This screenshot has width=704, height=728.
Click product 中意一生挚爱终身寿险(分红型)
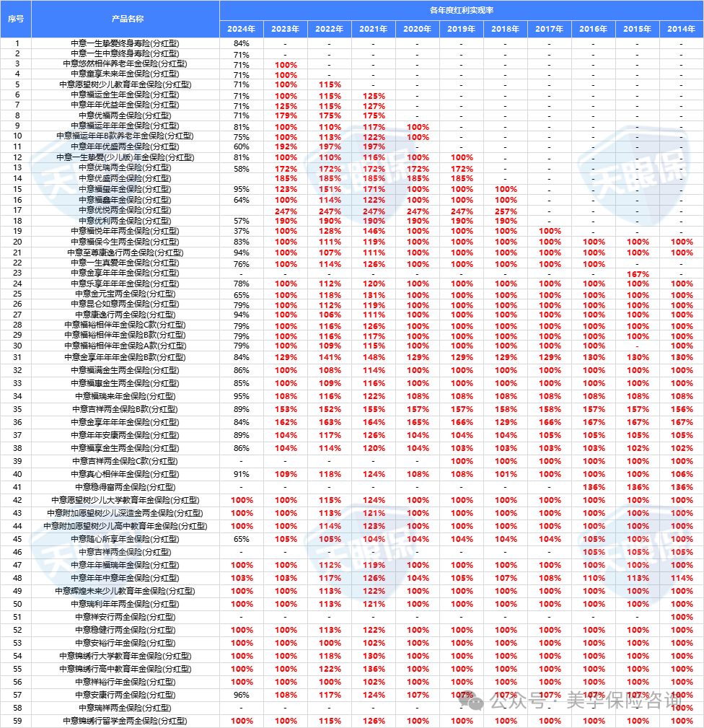(126, 43)
